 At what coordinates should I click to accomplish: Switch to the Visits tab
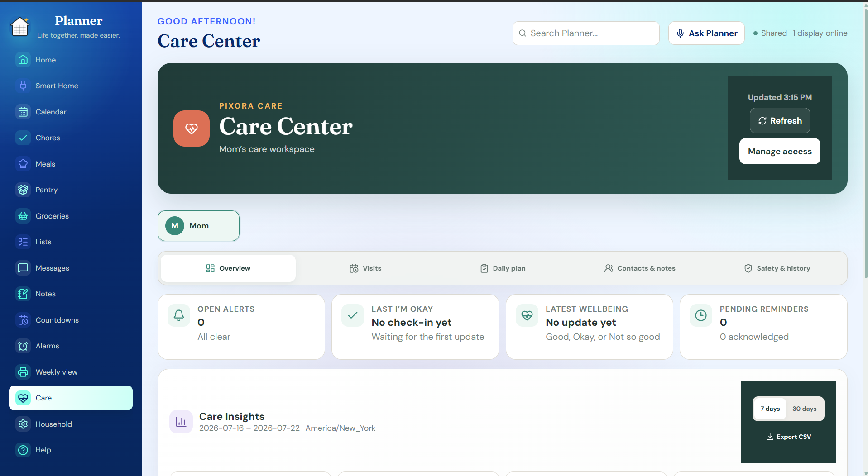click(x=365, y=268)
